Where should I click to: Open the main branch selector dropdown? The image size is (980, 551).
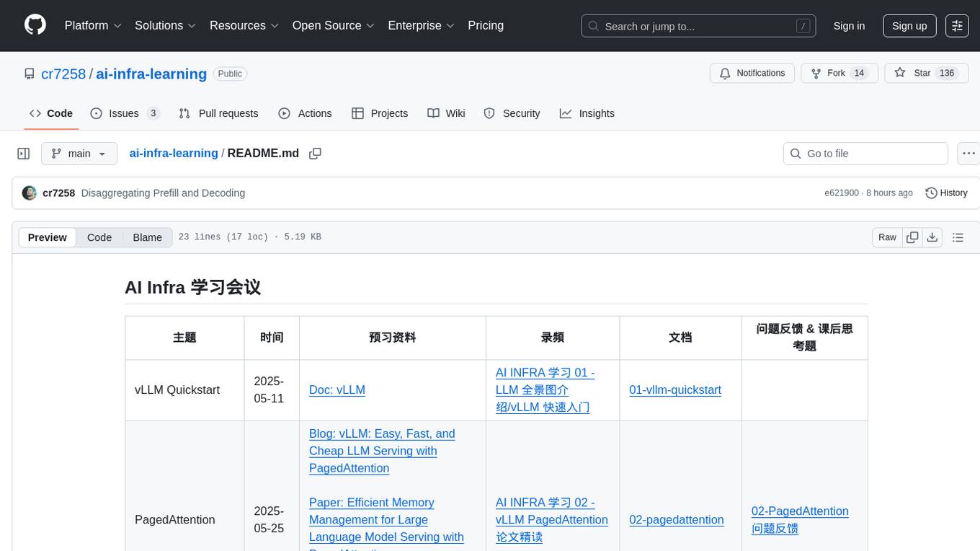tap(79, 154)
